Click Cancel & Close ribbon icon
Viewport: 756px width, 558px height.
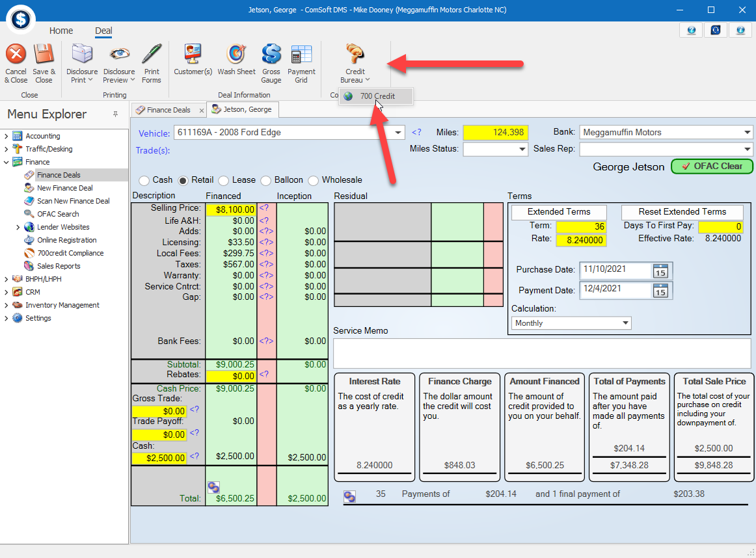pos(16,54)
